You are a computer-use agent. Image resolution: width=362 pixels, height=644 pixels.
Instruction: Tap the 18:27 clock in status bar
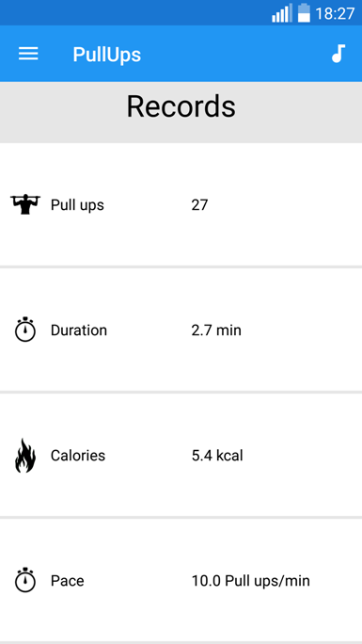pos(335,14)
